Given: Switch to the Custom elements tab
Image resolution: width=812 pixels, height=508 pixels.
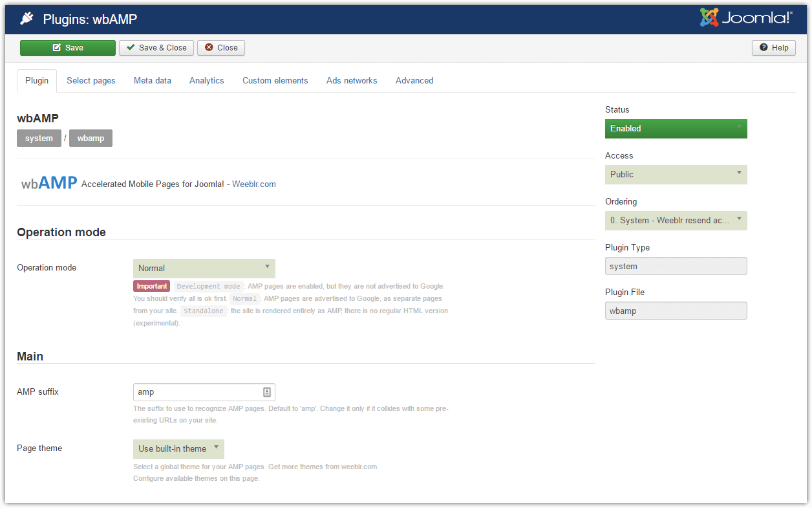Looking at the screenshot, I should (x=275, y=81).
